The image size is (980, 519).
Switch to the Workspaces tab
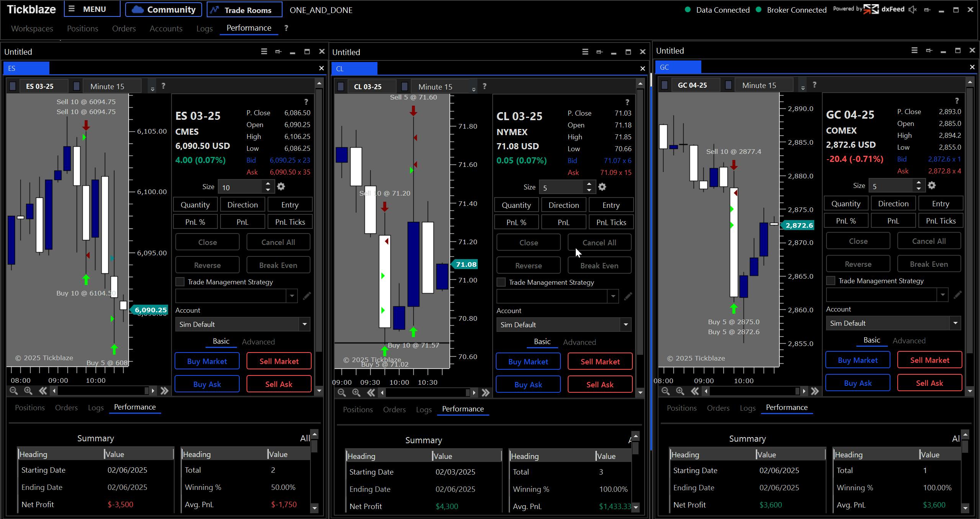[x=32, y=28]
